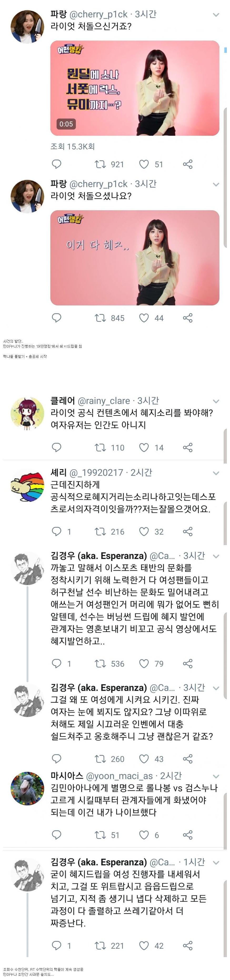Screen dimensions: 230x980
Task: Share 셰리's tweet with 216 retweets
Action: 188,531
